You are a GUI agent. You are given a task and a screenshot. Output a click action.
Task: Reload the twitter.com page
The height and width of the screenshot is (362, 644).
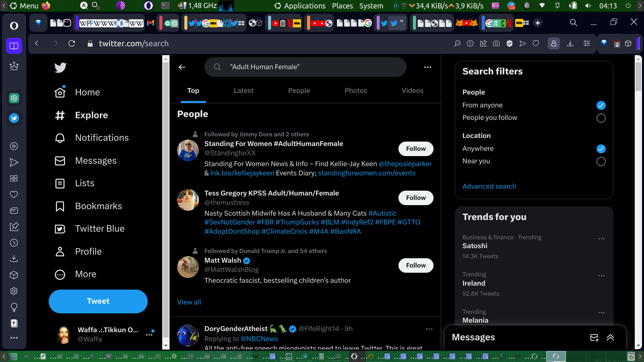[72, 43]
